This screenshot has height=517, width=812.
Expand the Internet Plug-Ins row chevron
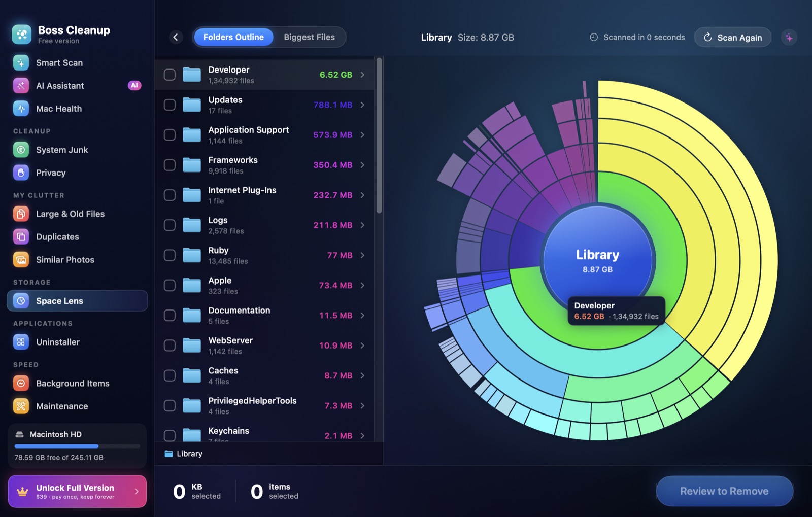(x=362, y=195)
